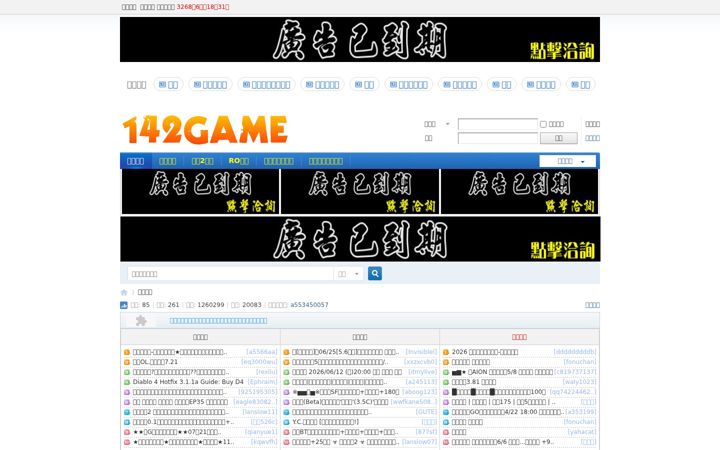Open the thread title mentioning (Beta) 3.5C
The width and height of the screenshot is (720, 450).
coord(340,402)
